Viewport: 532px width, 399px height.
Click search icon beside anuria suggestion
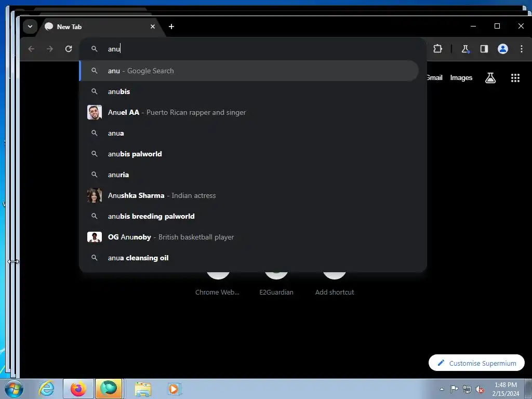[95, 175]
